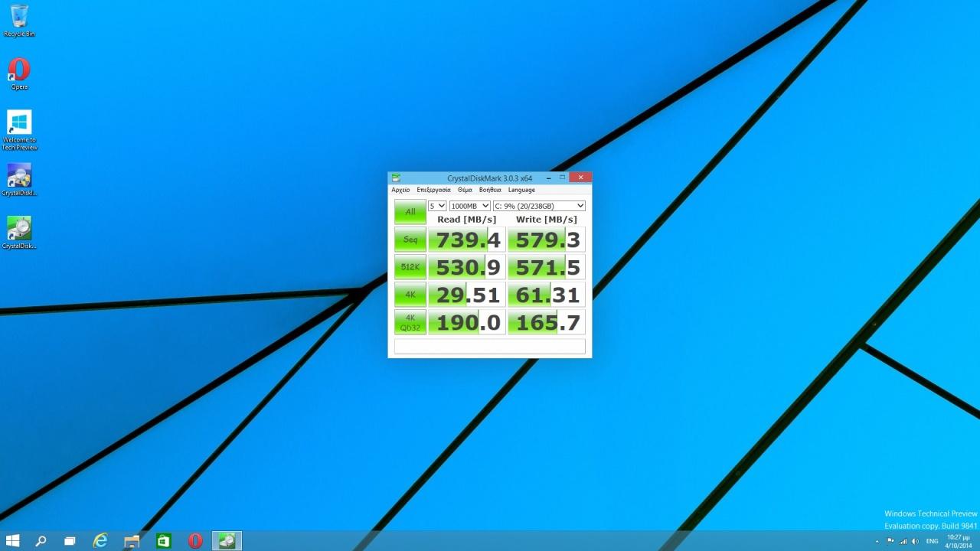Open the Windows Store from the taskbar

pyautogui.click(x=163, y=541)
